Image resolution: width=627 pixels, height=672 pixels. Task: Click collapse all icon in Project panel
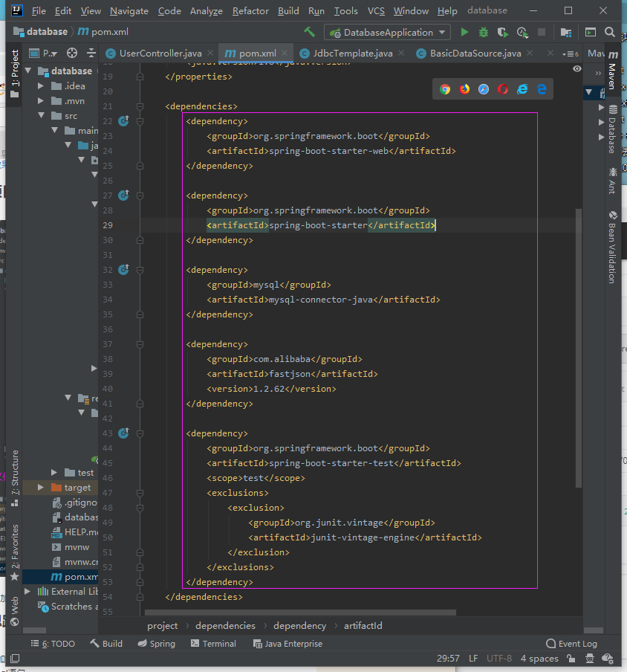[91, 53]
